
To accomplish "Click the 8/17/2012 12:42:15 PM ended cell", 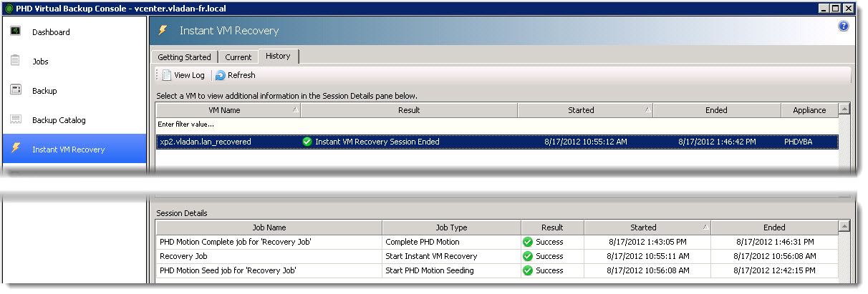I will pos(774,270).
